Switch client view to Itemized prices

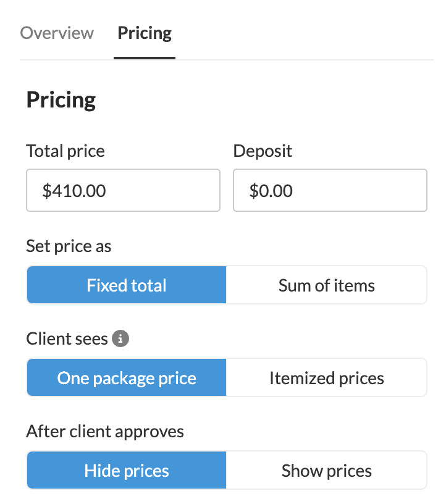(x=326, y=377)
